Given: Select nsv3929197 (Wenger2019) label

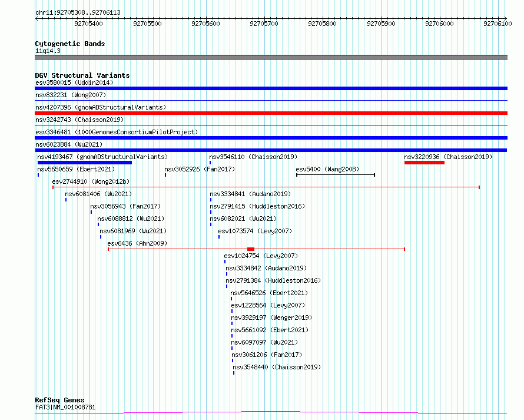Looking at the screenshot, I should 271,318.
